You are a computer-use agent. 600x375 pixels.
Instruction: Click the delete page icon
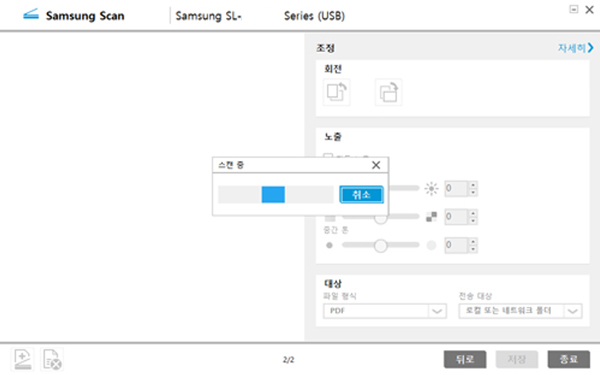pos(52,359)
